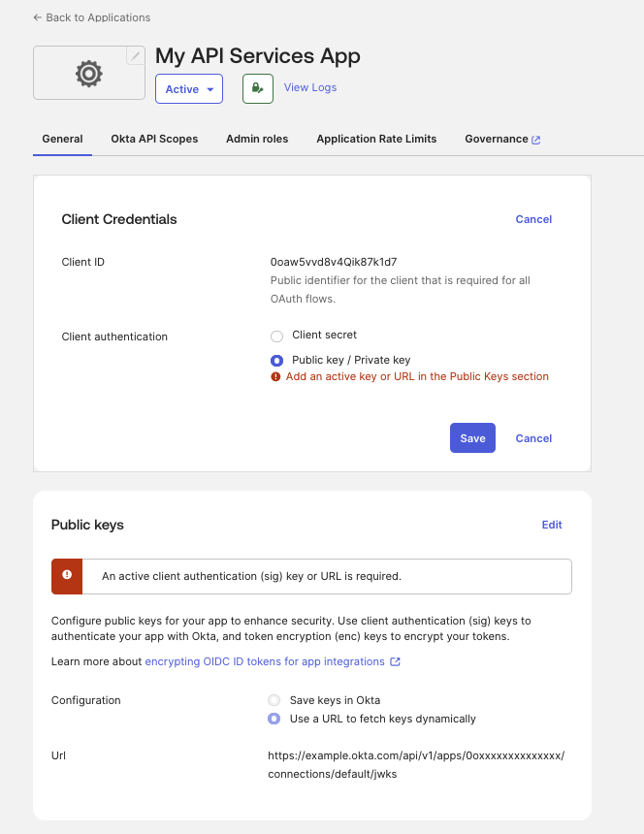Click 'Add an active key or URL' warning text
This screenshot has height=834, width=644.
(417, 376)
